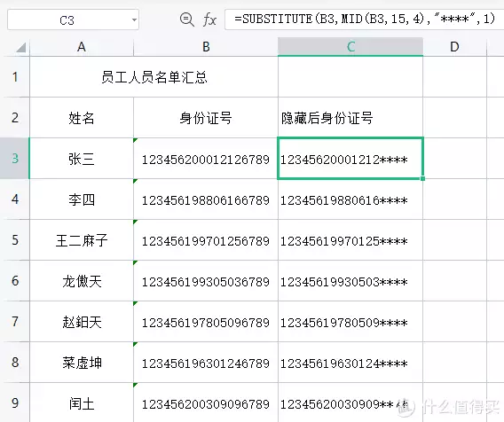The width and height of the screenshot is (504, 422).
Task: Open the fx insert function dialog
Action: click(x=209, y=20)
